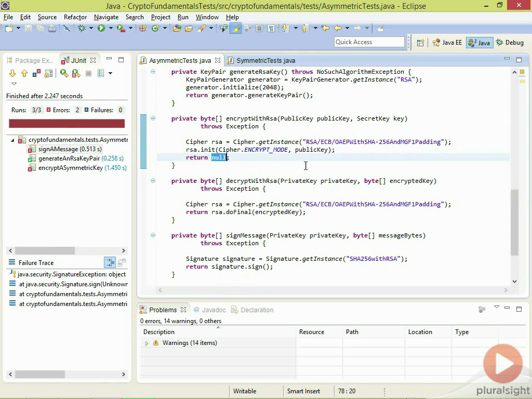
Task: Collapse the encryptWithRsa method fold marker
Action: 153,118
